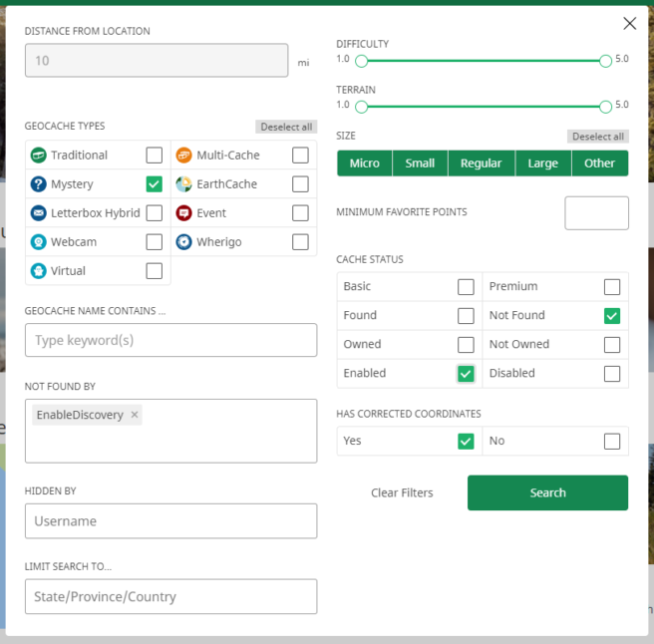This screenshot has height=644, width=654.
Task: Click the Webcam cache type icon
Action: (38, 242)
